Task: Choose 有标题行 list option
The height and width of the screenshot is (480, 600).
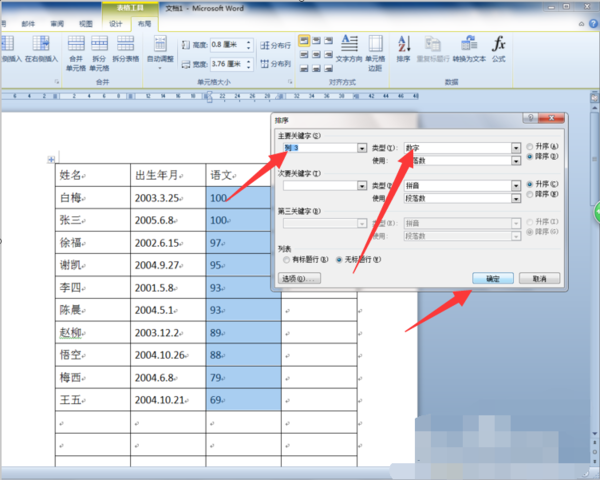Action: (x=286, y=260)
